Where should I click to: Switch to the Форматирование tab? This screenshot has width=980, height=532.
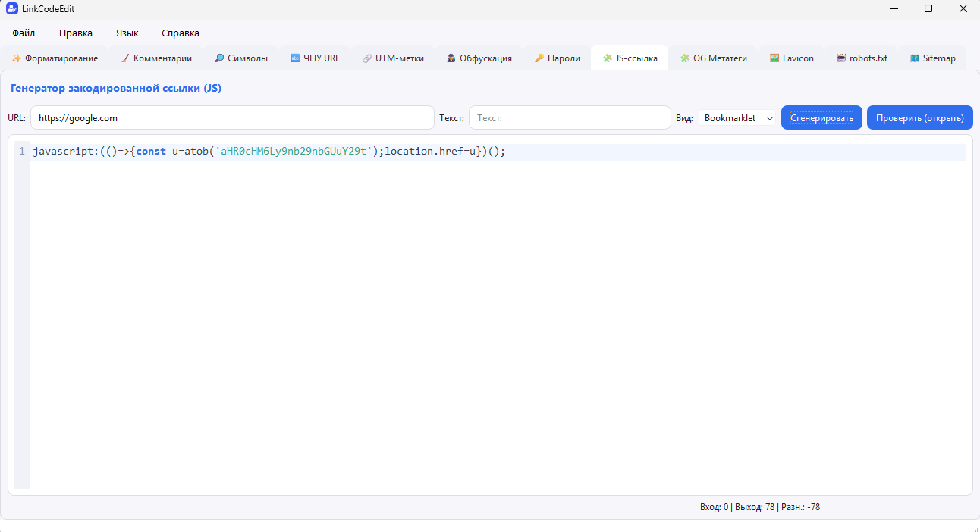(x=55, y=58)
